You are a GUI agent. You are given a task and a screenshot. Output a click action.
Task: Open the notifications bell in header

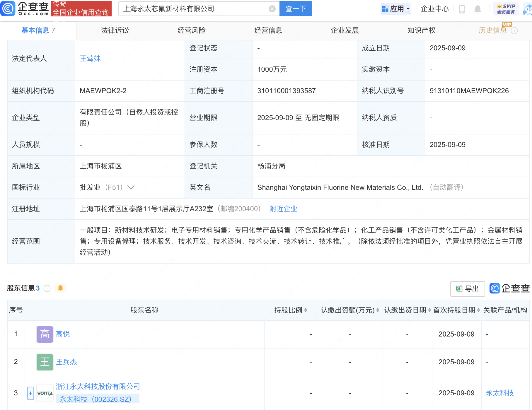[478, 9]
